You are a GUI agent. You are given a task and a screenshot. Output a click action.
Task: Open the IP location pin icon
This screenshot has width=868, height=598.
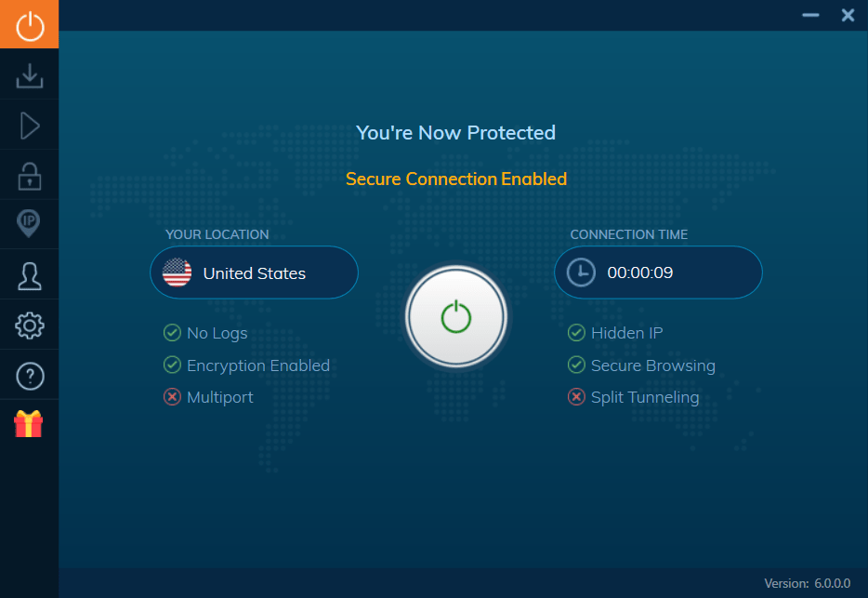pos(29,224)
